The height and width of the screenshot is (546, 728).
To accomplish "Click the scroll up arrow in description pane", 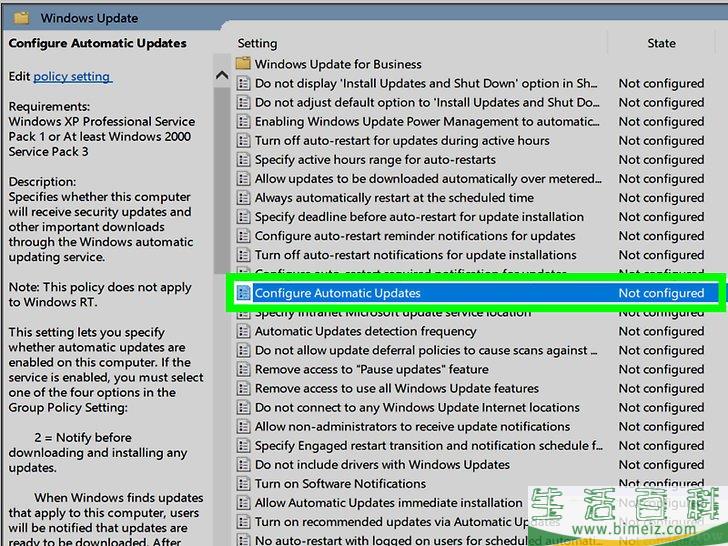I will coord(222,75).
